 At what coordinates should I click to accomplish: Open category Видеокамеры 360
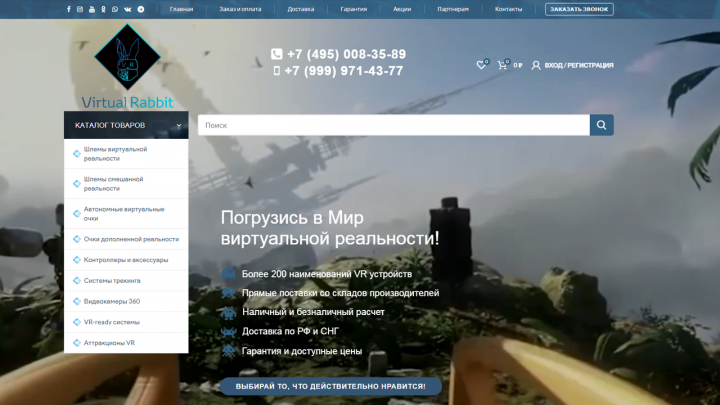(126, 301)
